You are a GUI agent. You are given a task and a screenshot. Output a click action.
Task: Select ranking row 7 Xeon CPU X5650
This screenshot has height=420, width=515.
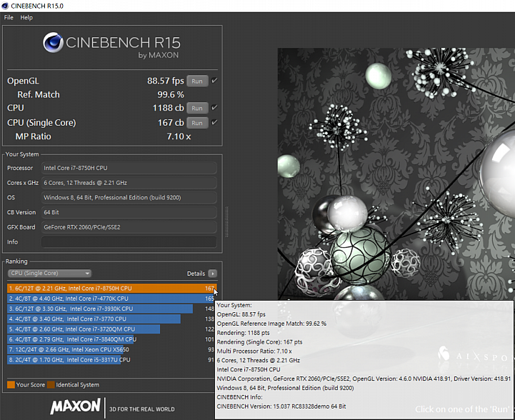111,349
